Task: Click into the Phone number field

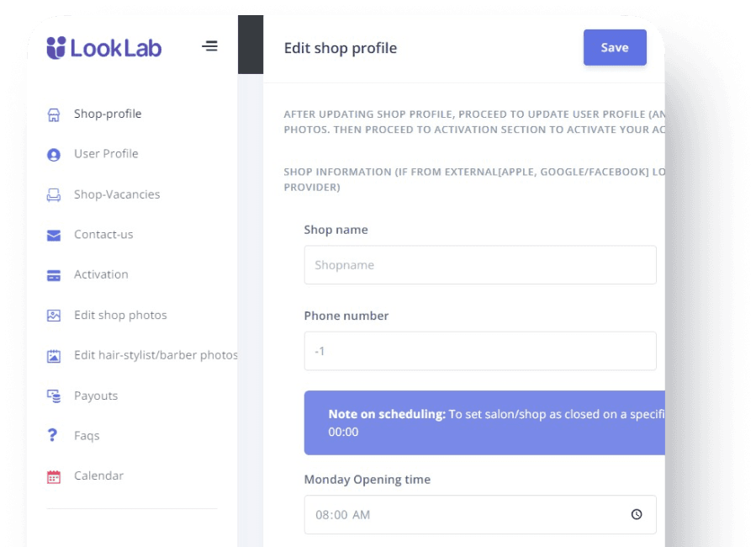Action: (480, 351)
